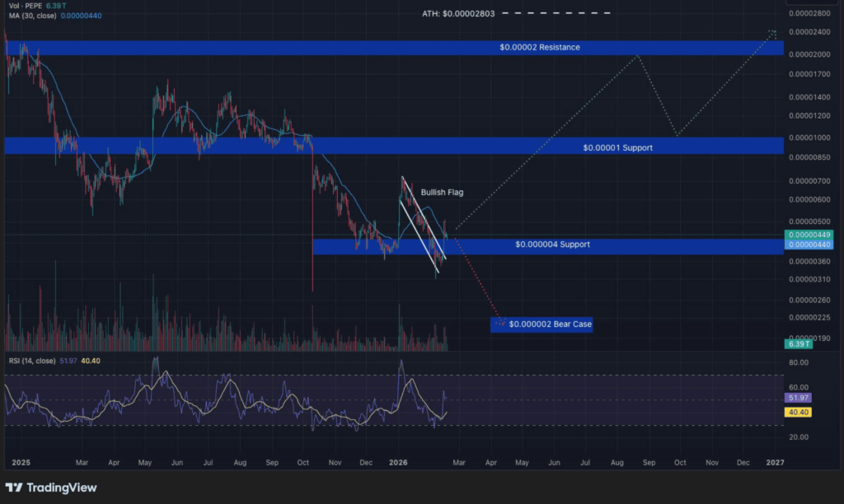Click the 6.39T volume tag on axis
Screen dimensions: 844x504
click(x=798, y=343)
